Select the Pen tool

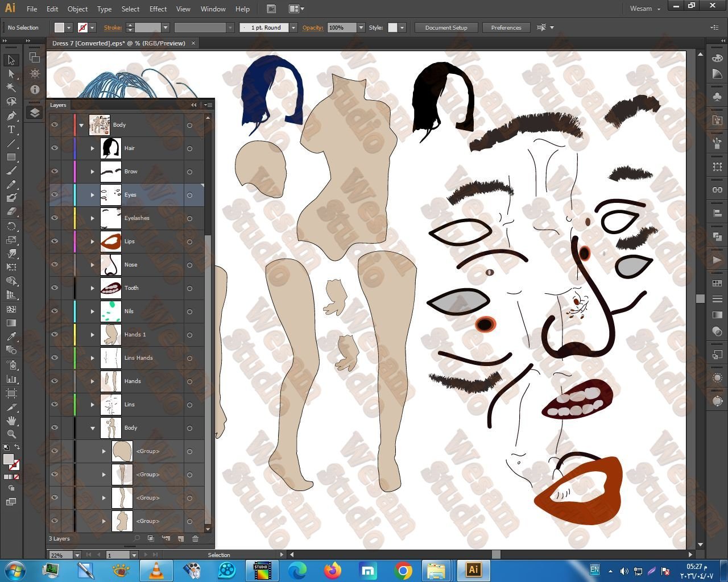[11, 116]
